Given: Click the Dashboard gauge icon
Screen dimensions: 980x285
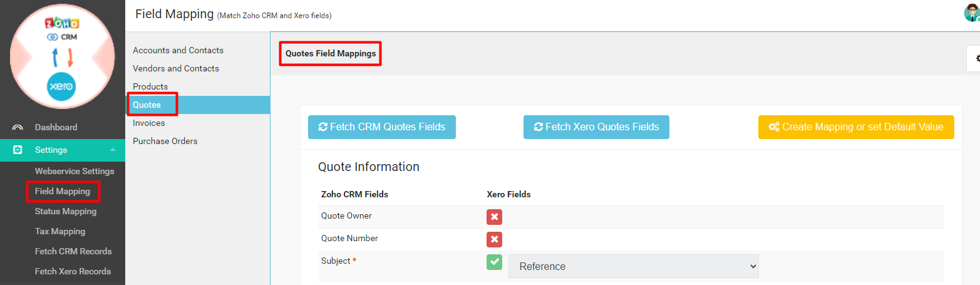Looking at the screenshot, I should click(18, 127).
